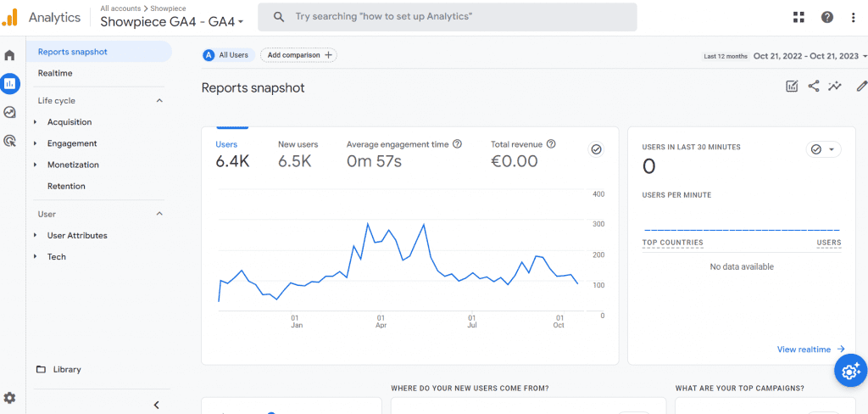Viewport: 868px width, 414px height.
Task: Select the Reports icon in left rail
Action: tap(10, 84)
